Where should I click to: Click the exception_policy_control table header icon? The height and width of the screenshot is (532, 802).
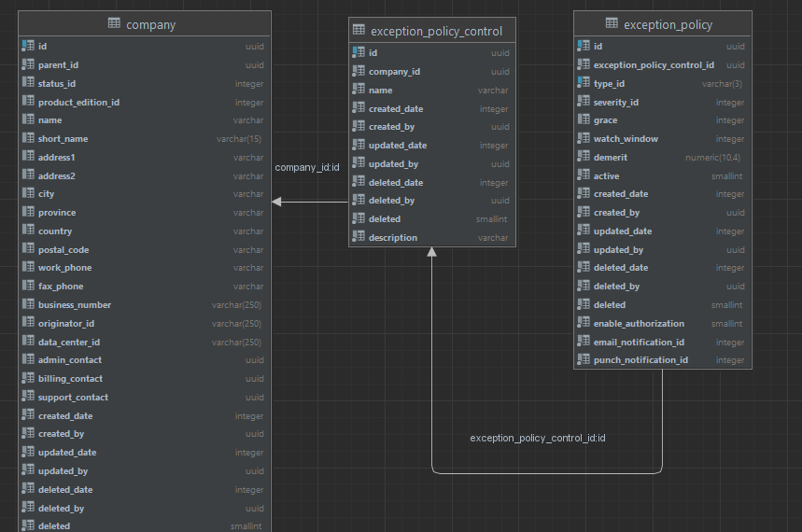(x=359, y=31)
